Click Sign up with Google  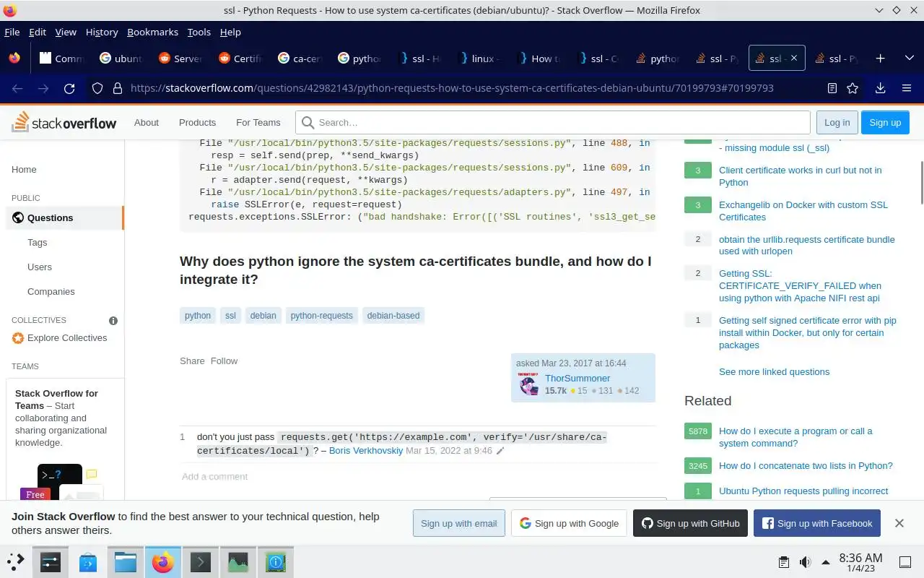tap(569, 523)
